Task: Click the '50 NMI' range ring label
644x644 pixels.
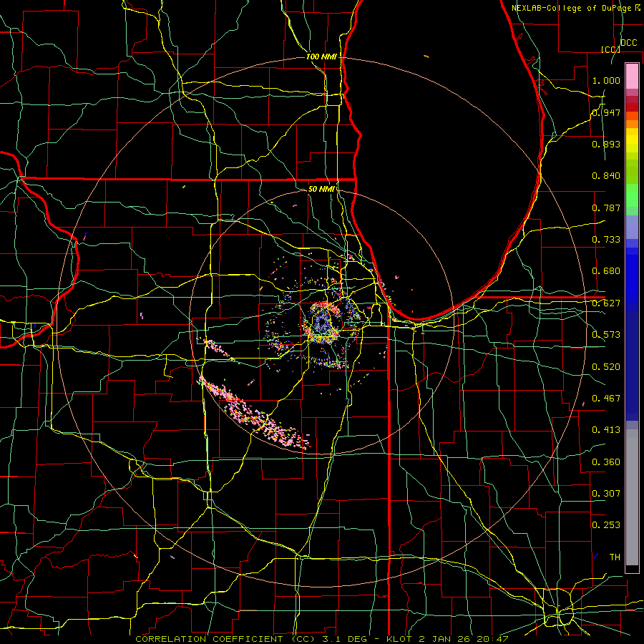Action: point(321,189)
